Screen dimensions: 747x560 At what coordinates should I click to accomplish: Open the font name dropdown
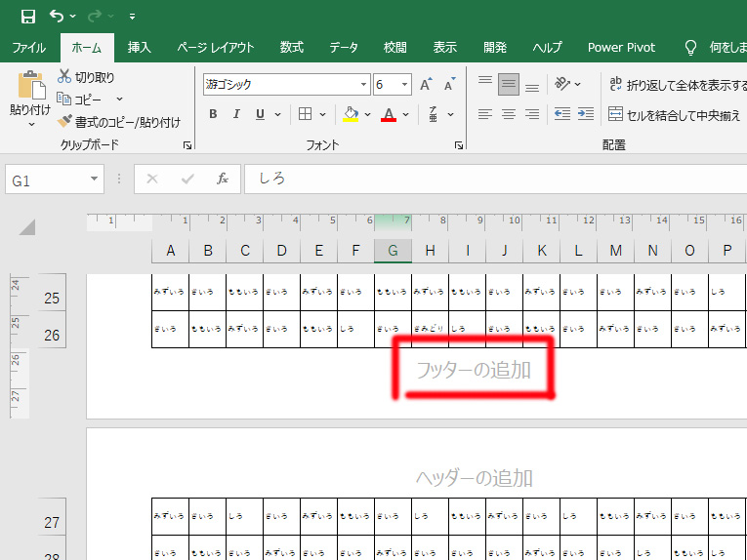pyautogui.click(x=363, y=85)
